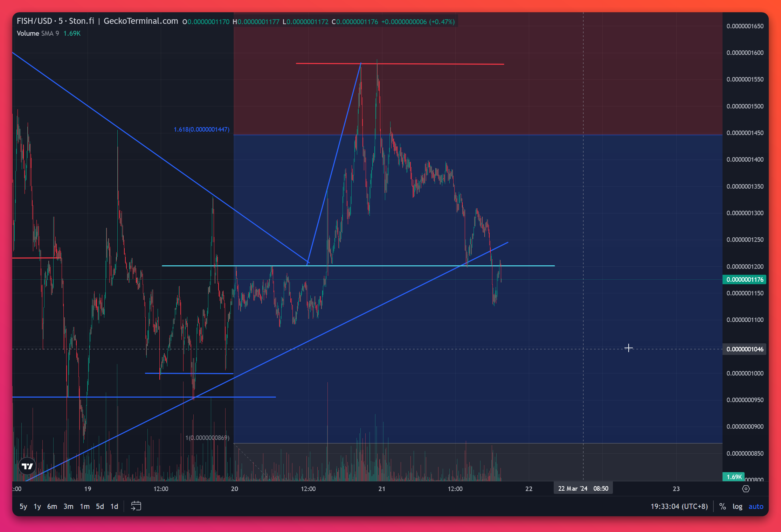Click the FISH/USD symbol title
Viewport: 781px width, 532px height.
[x=34, y=21]
